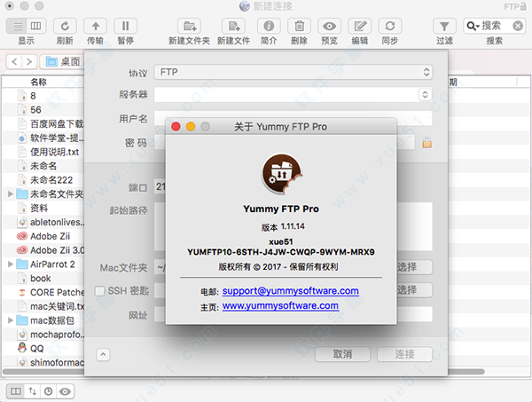532x402 pixels.
Task: Click the 传输 transfer arrow icon
Action: 96,26
